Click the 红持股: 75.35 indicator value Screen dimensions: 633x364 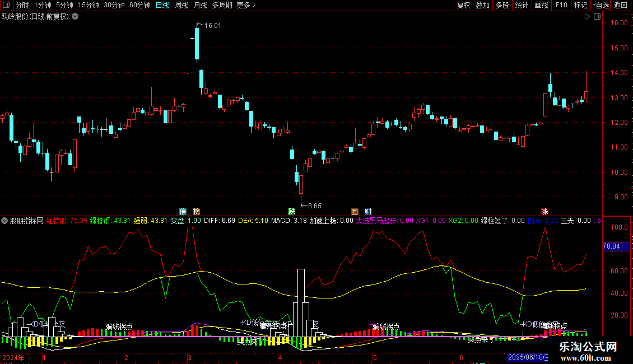67,221
